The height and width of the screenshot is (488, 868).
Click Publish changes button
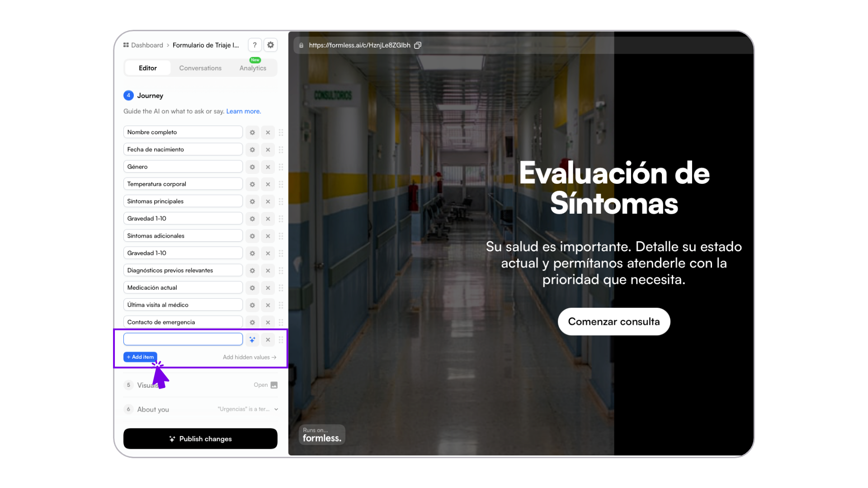pos(200,439)
